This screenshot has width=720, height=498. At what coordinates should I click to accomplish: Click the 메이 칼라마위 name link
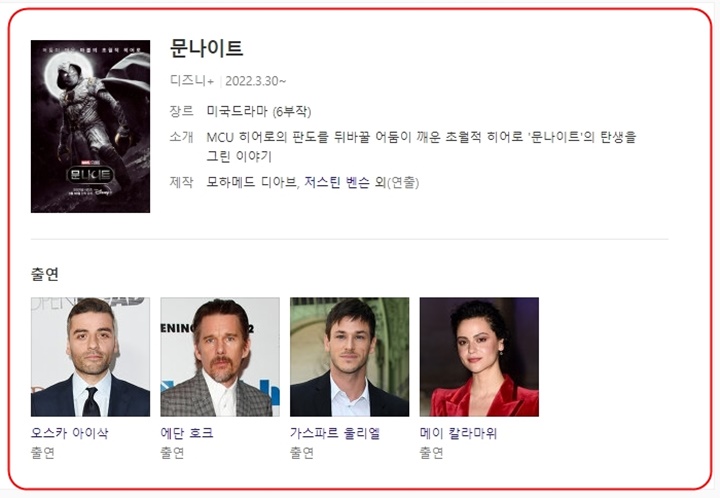pyautogui.click(x=458, y=433)
